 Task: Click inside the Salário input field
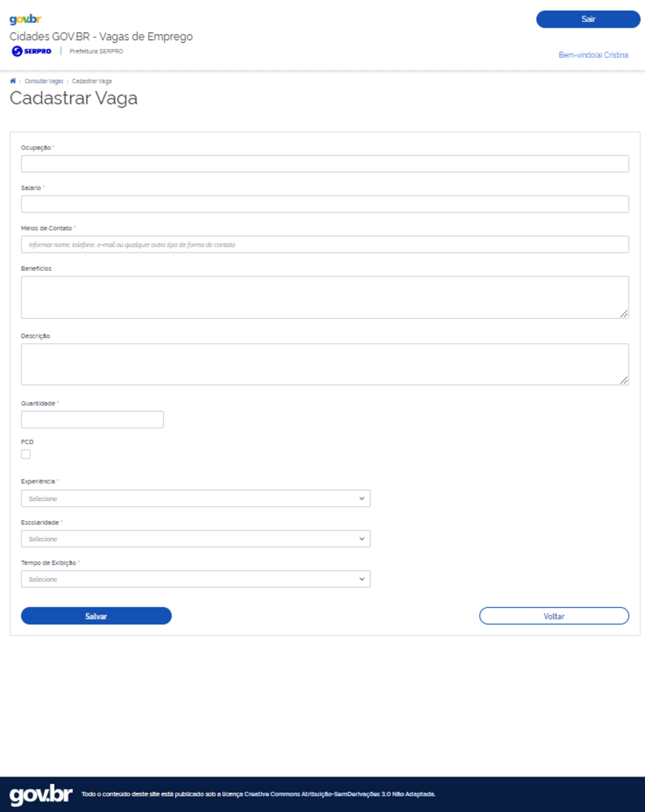(324, 203)
